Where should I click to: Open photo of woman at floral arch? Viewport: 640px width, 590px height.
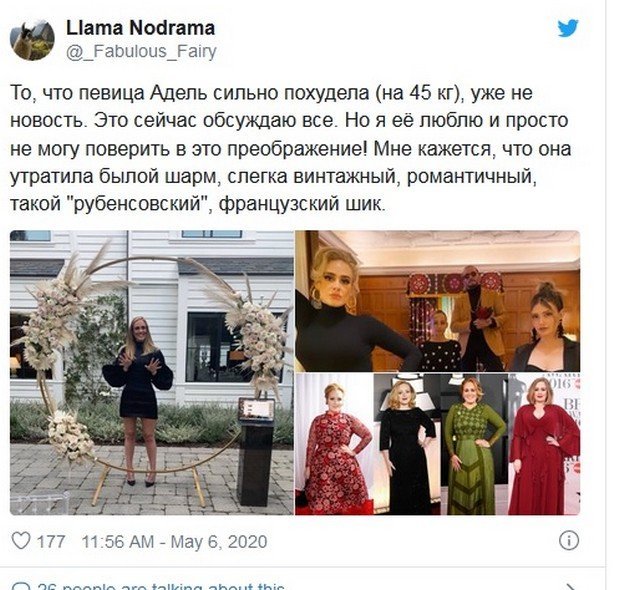[151, 373]
